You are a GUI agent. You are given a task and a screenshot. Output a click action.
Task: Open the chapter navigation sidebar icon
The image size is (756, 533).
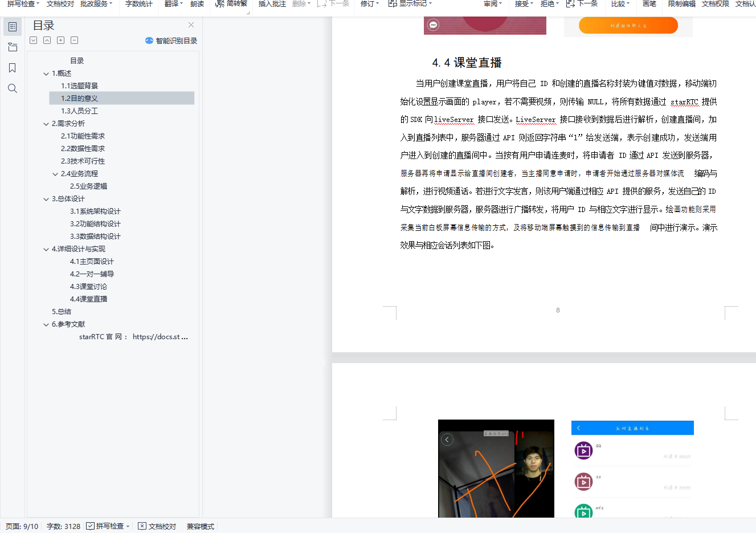point(13,47)
